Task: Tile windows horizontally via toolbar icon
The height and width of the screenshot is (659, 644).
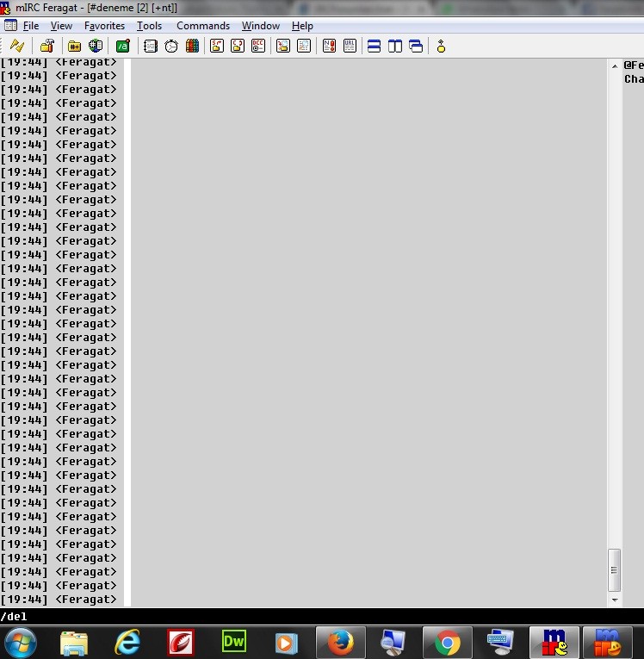Action: [374, 46]
